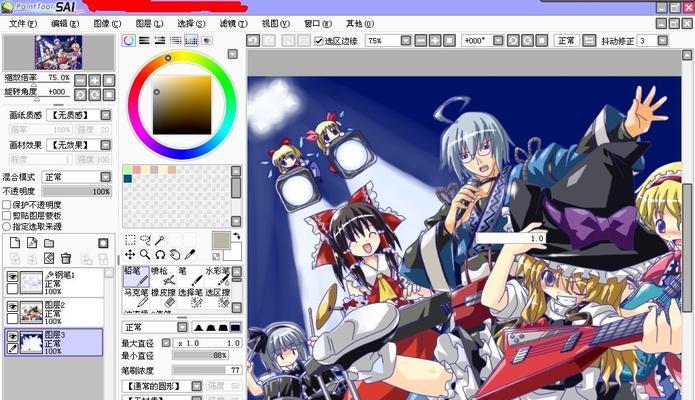The height and width of the screenshot is (400, 695).
Task: Open brush blend mode 正常 dropdown
Action: 182,327
